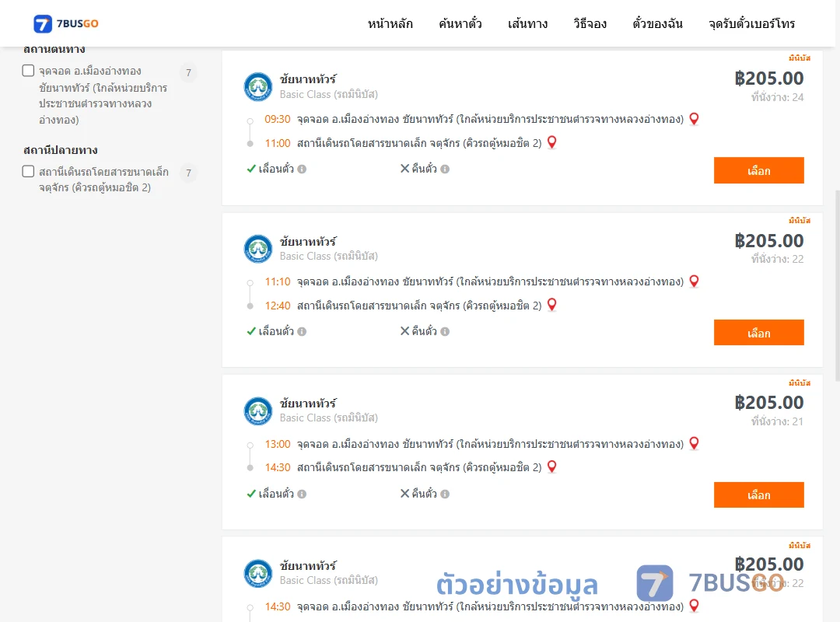
Task: Click ที่นั่งว่าง: 21 seat availability text
Action: click(x=777, y=421)
